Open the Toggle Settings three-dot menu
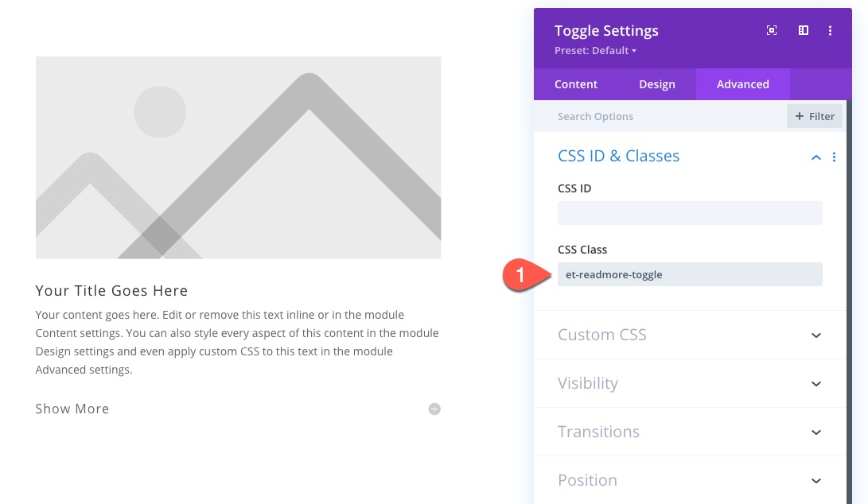The width and height of the screenshot is (868, 504). click(x=830, y=31)
